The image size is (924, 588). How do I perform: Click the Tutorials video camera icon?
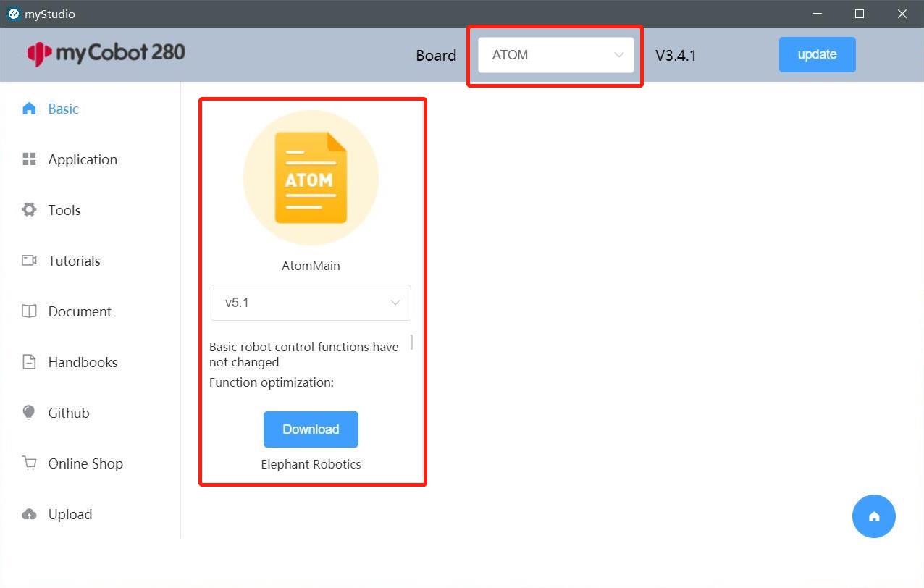tap(29, 261)
